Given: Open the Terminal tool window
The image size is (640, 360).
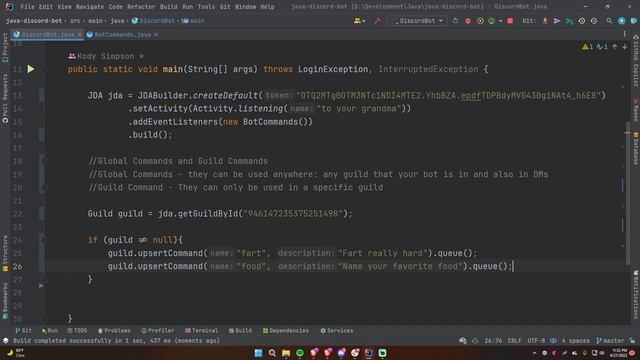Looking at the screenshot, I should (x=201, y=331).
